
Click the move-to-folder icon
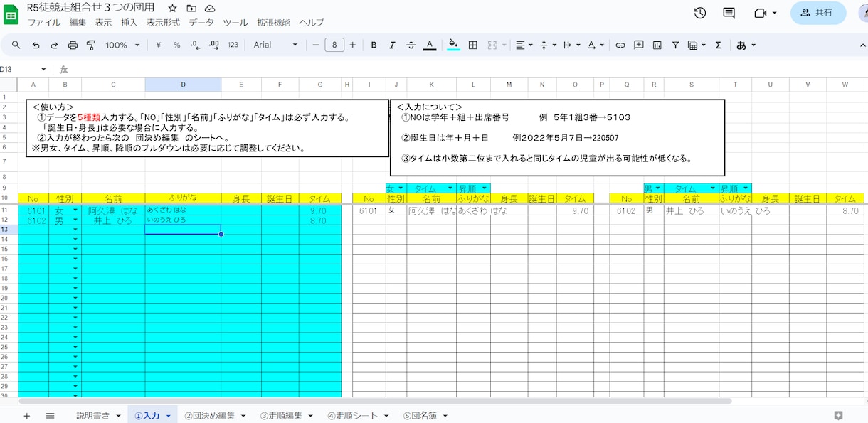[191, 9]
